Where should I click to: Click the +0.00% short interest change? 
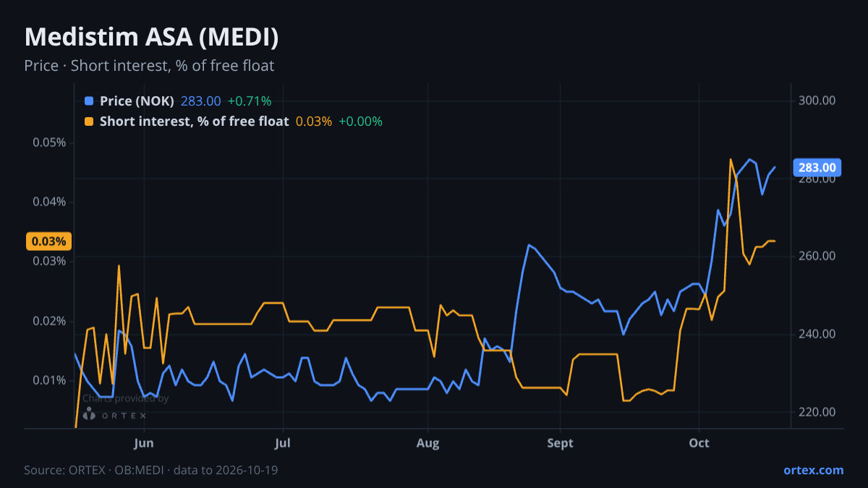tap(360, 121)
